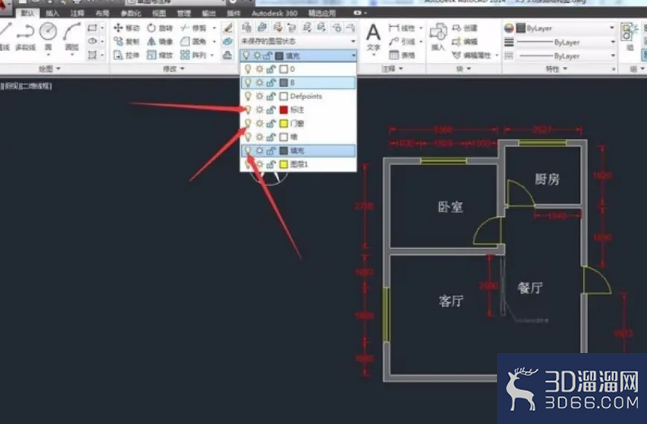The height and width of the screenshot is (424, 647).
Task: Click the yellow color swatch of 图层1 layer
Action: tap(283, 164)
